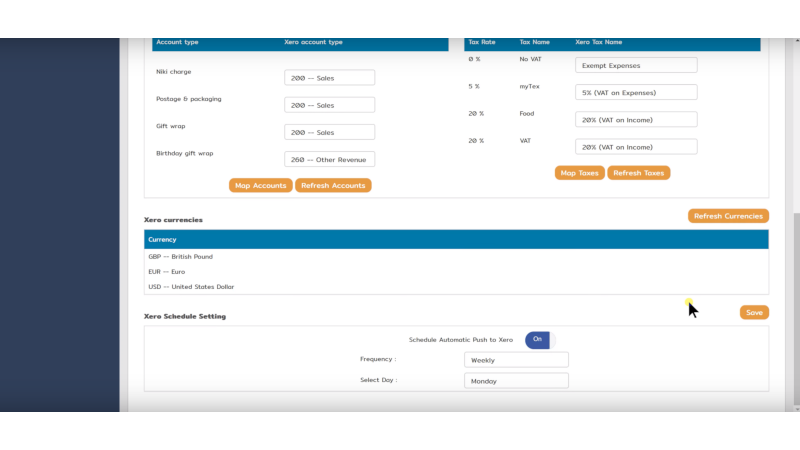Click Map Accounts button
800x450 pixels.
(x=260, y=185)
